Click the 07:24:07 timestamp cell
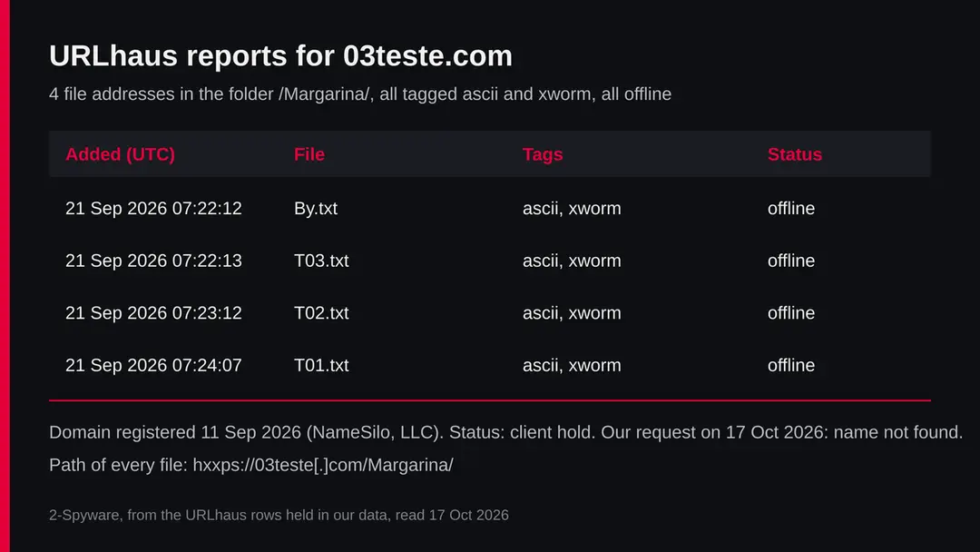Image resolution: width=980 pixels, height=552 pixels. click(153, 365)
